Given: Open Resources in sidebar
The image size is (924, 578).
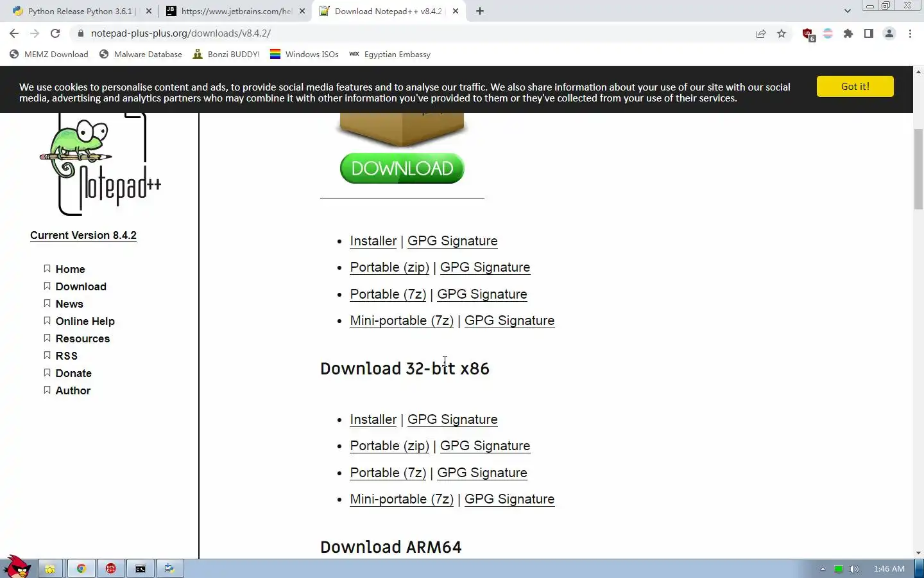Looking at the screenshot, I should click(82, 338).
